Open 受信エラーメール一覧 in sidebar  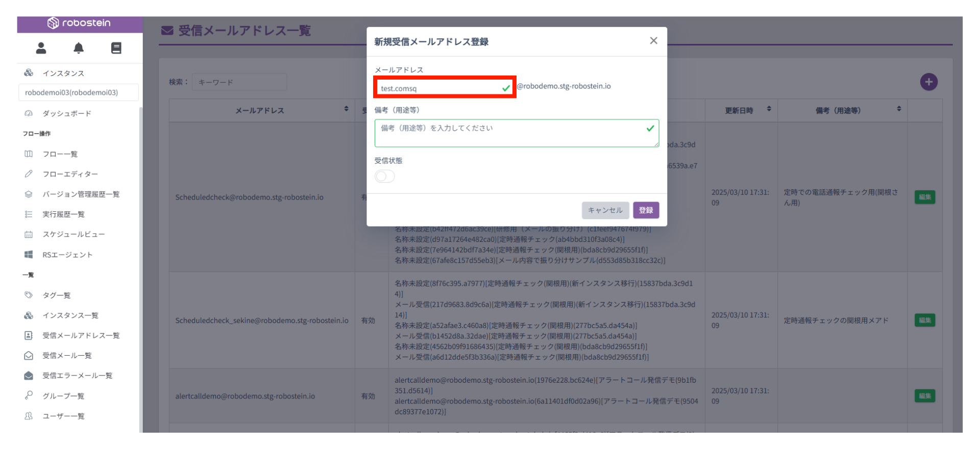[x=77, y=376]
